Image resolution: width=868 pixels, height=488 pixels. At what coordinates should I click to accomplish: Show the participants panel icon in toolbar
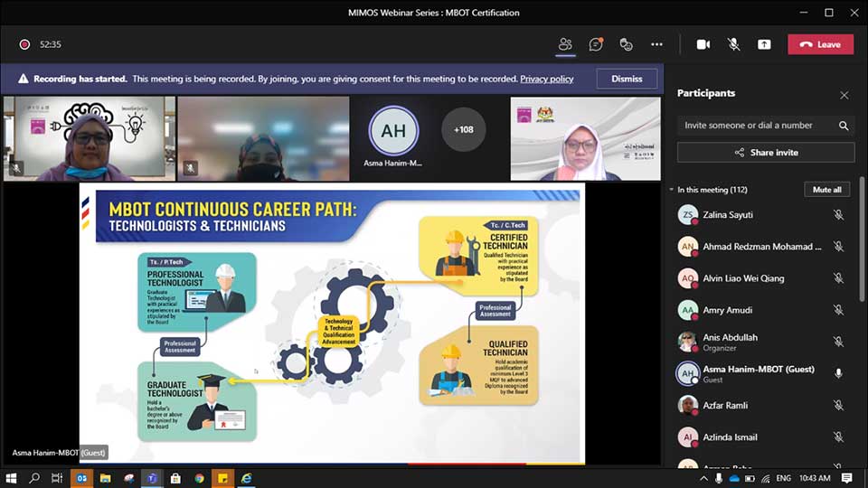565,44
